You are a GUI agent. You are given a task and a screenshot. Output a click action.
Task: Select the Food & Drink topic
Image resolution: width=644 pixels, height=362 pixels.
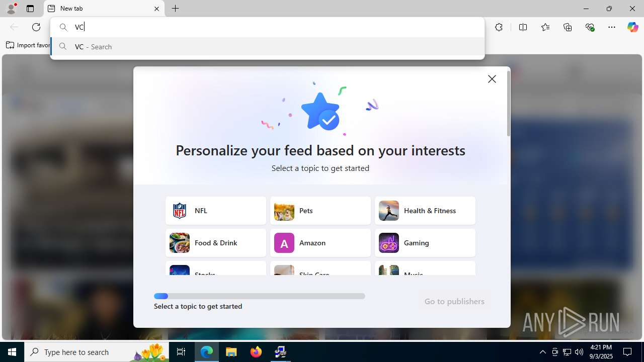pyautogui.click(x=216, y=243)
